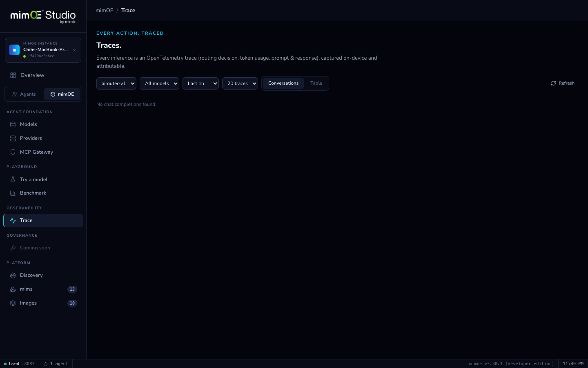The height and width of the screenshot is (368, 588).
Task: Open the MCP Gateway page
Action: pyautogui.click(x=43, y=152)
